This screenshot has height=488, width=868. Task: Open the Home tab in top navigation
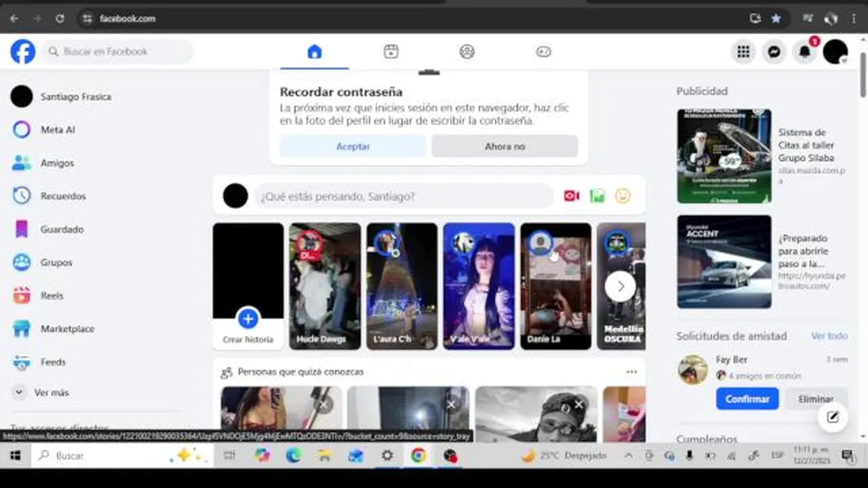[314, 52]
